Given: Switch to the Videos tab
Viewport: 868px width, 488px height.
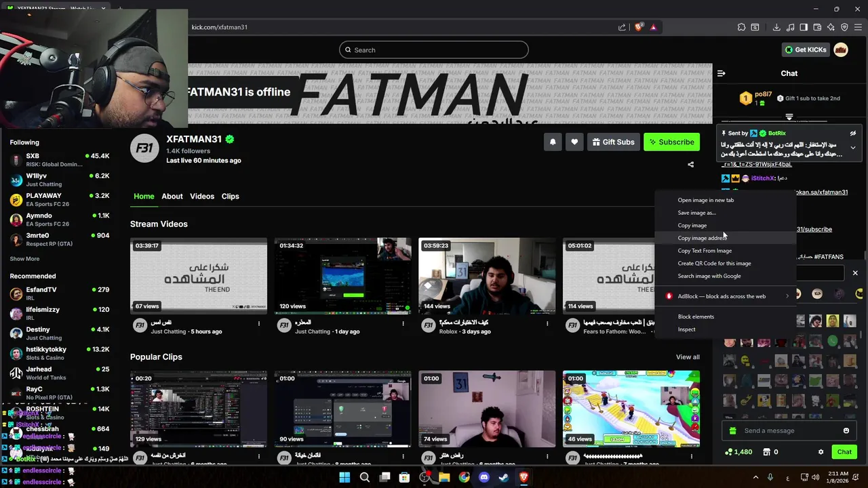Looking at the screenshot, I should pos(202,196).
